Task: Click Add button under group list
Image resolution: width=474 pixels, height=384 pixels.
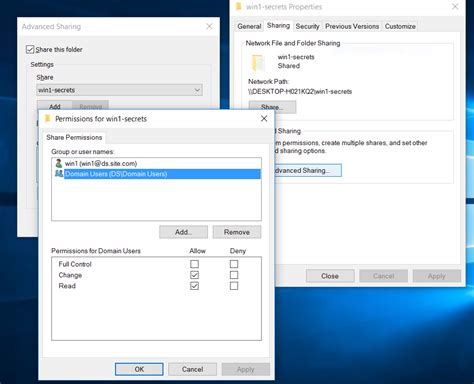Action: (x=183, y=232)
